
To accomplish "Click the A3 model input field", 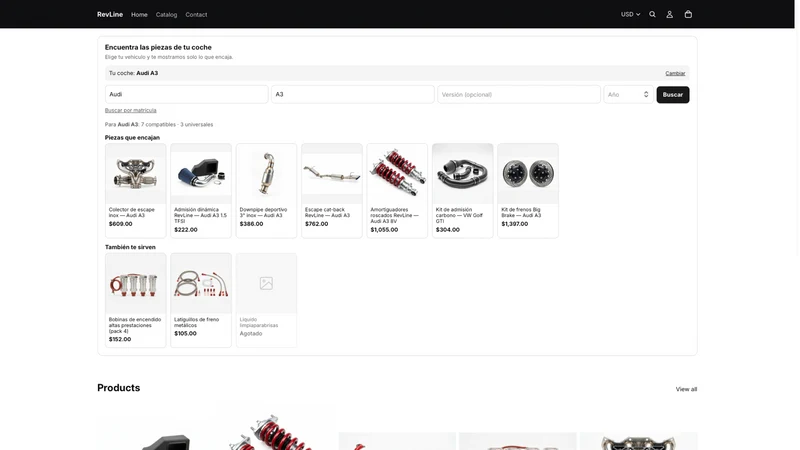I will [353, 94].
